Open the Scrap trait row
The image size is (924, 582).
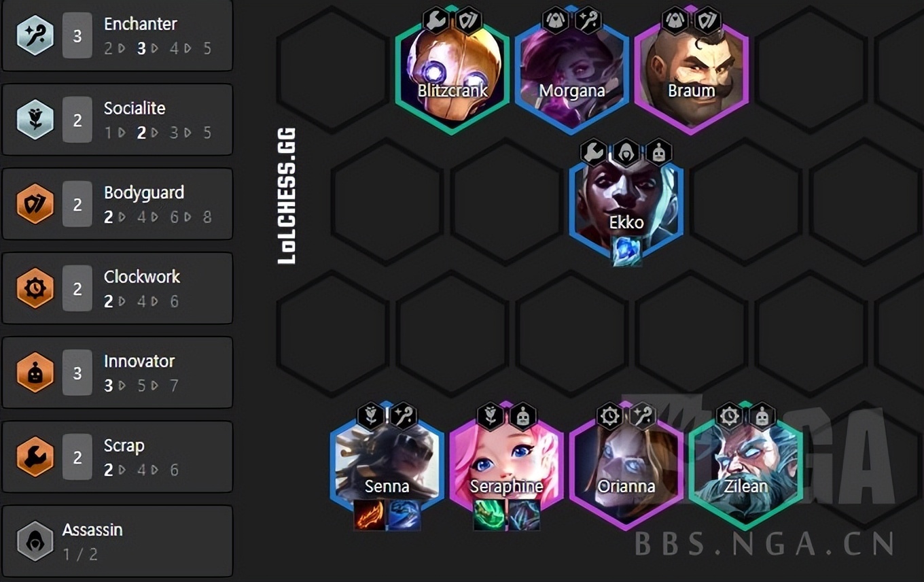click(118, 457)
